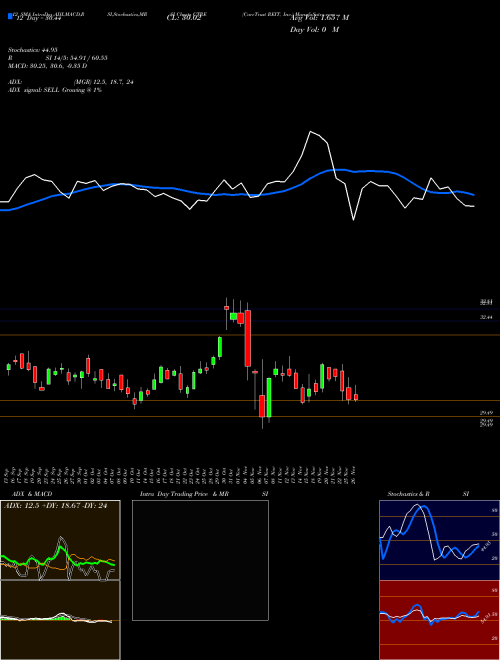This screenshot has width=500, height=660.
Task: Click the 'SI 14/3: 54.91 / 69.53' reading
Action: pyautogui.click(x=77, y=58)
